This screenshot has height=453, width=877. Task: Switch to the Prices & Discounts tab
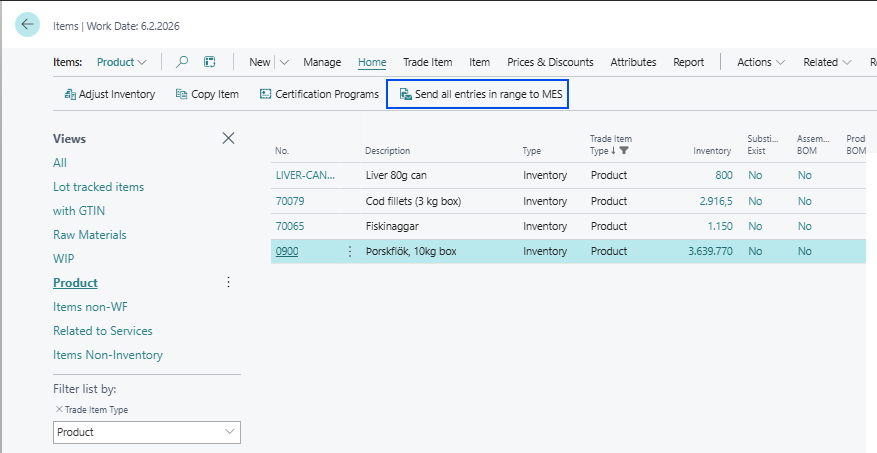tap(550, 62)
